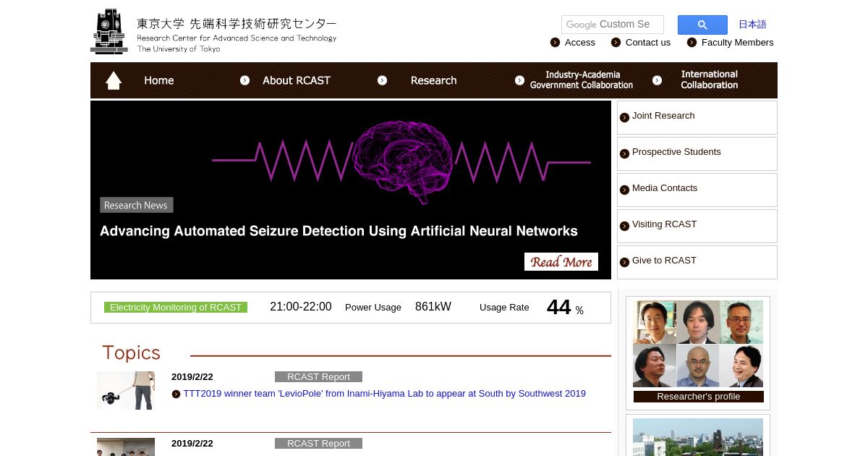Open 'Advancing Automated Seizure Detection' headline

point(339,231)
